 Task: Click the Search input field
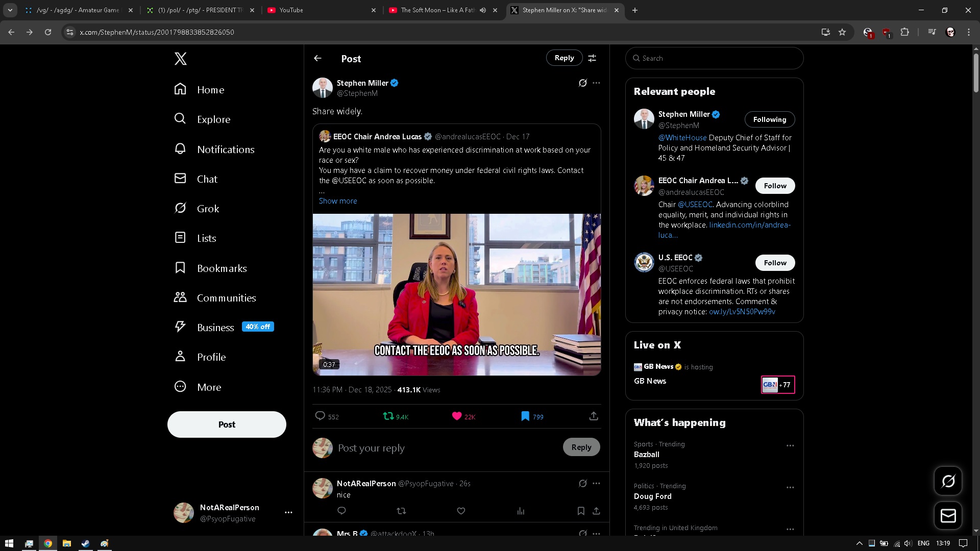(715, 58)
